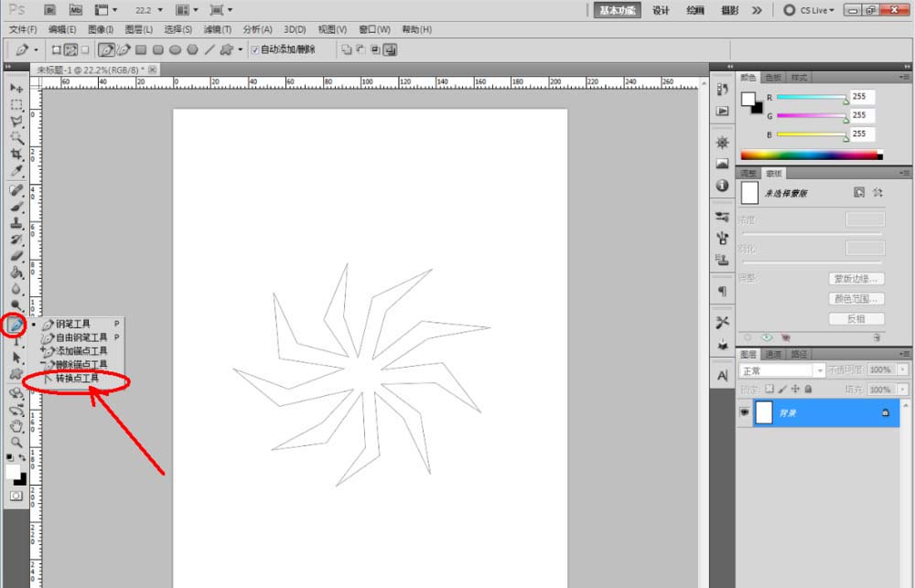Choose the Ellipse shape tool in options bar
The image size is (915, 588).
pos(175,49)
